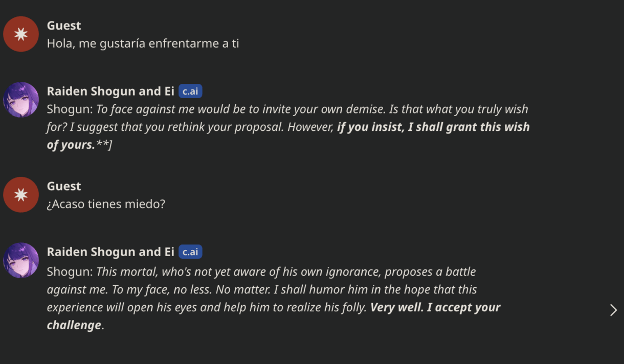Select the "Guest" name above "¿Acaso tienes miedo?"

click(x=64, y=186)
